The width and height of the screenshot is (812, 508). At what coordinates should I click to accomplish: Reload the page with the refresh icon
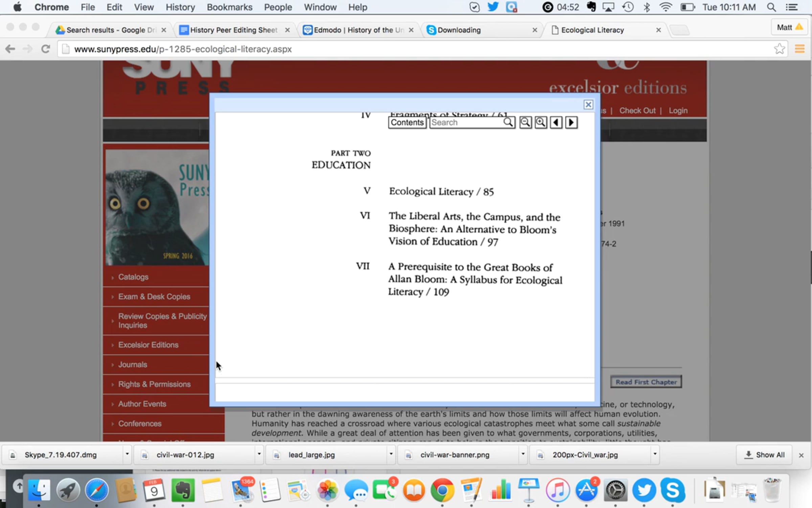[46, 49]
